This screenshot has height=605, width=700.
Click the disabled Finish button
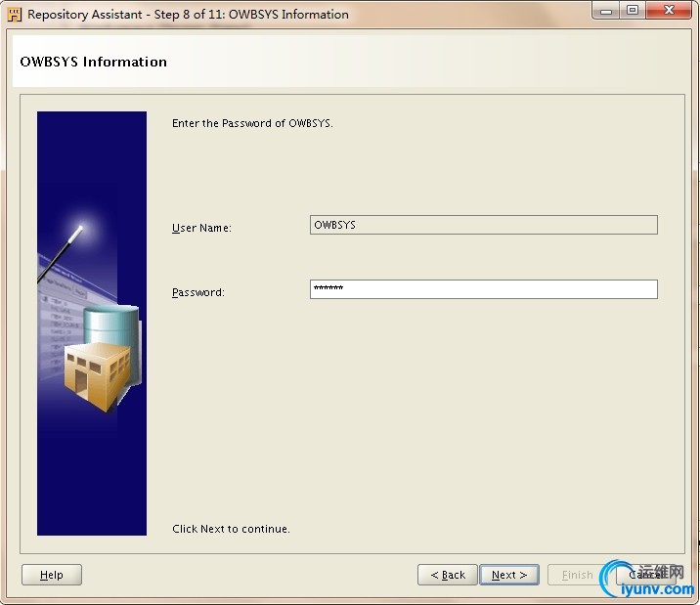pyautogui.click(x=577, y=575)
